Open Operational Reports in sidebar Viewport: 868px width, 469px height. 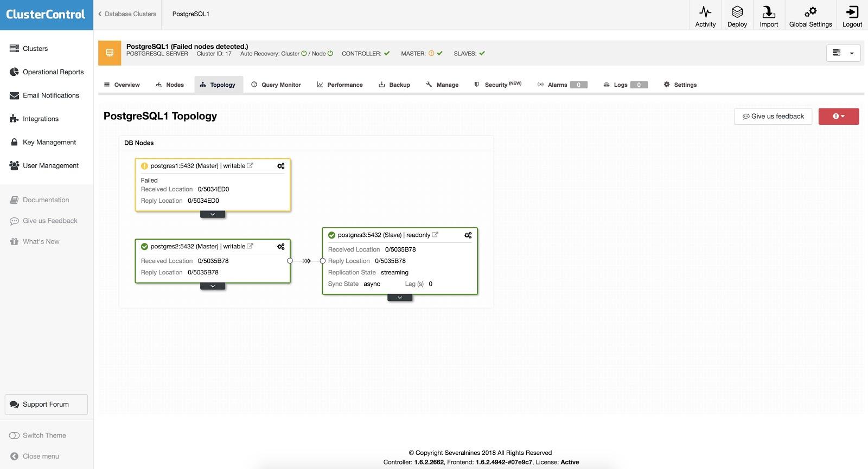[x=47, y=72]
